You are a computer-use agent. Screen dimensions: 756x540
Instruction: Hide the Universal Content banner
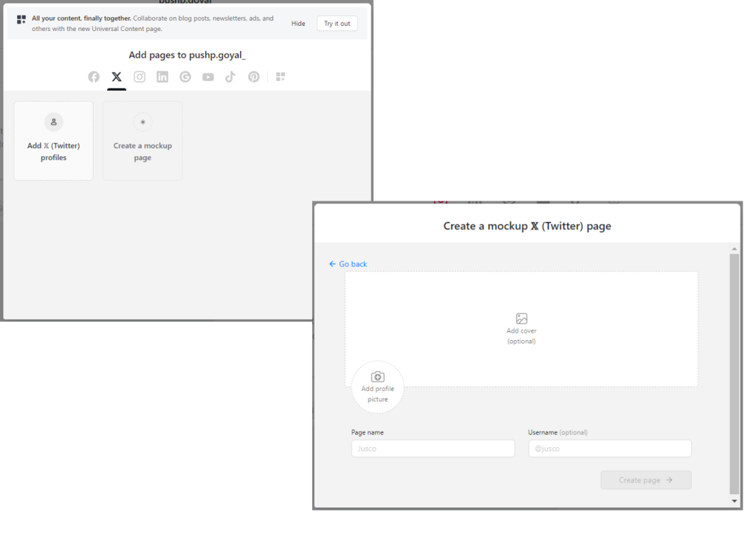tap(298, 24)
